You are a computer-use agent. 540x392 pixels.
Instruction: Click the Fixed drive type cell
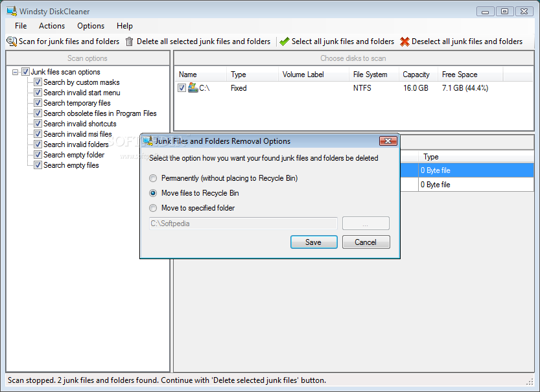coord(239,87)
